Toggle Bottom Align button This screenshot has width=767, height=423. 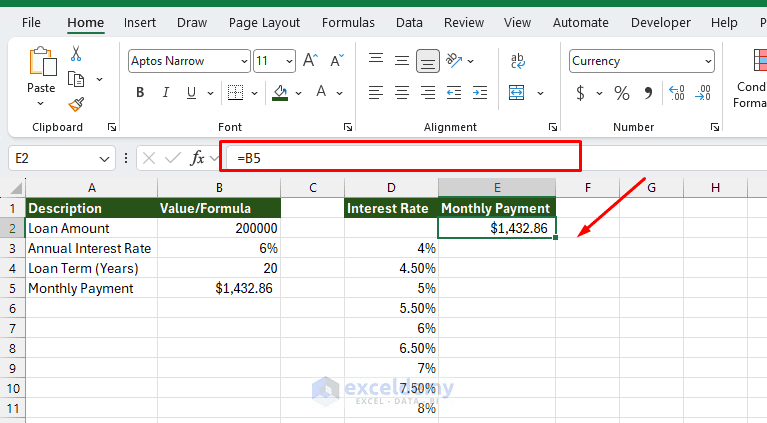pyautogui.click(x=428, y=61)
